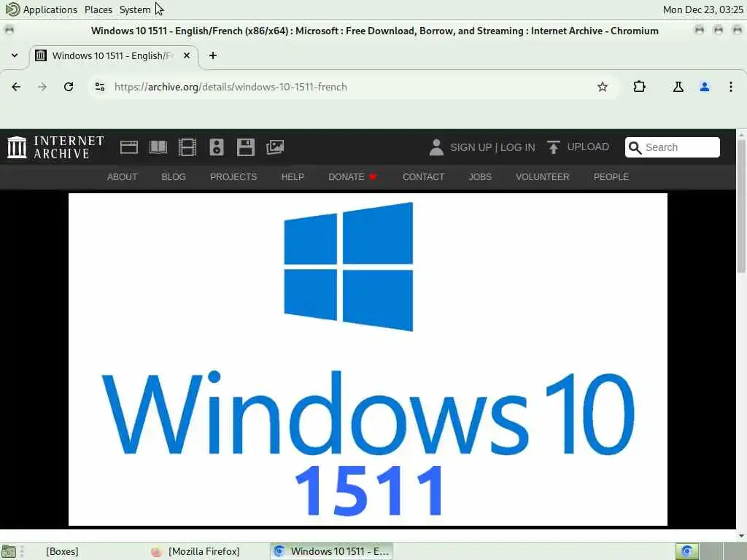Click the Chromium icon in system tray
The image size is (747, 560).
(686, 551)
